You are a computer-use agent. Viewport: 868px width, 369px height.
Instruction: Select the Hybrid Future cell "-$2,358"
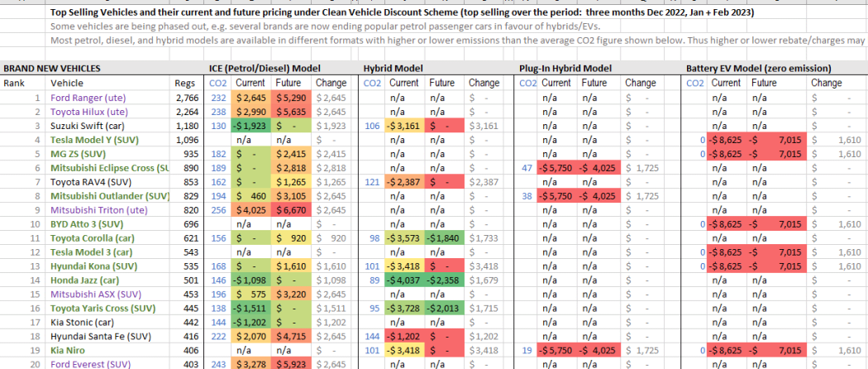(446, 280)
